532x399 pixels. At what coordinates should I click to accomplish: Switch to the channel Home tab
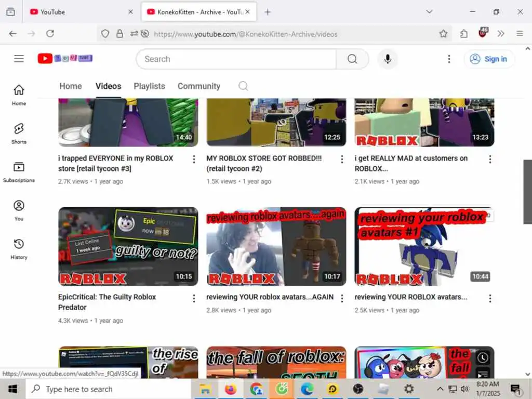tap(71, 86)
